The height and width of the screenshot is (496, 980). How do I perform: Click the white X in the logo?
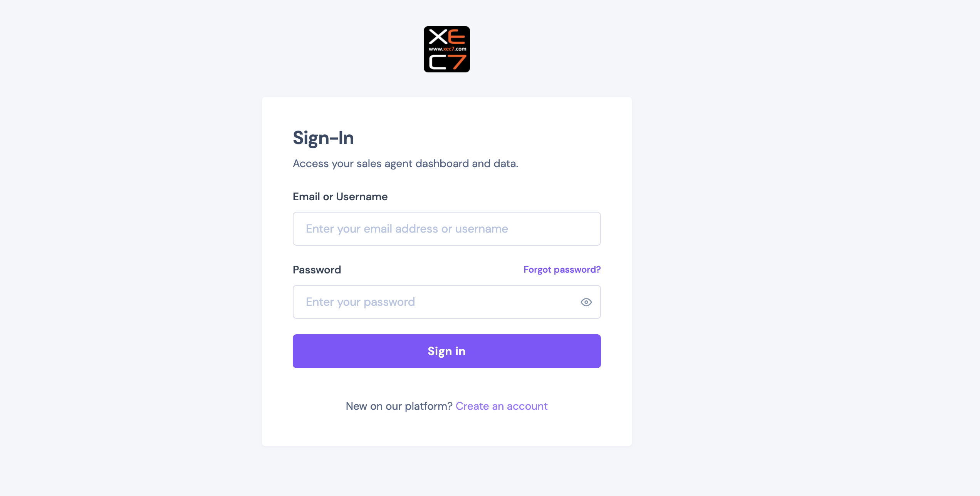(x=438, y=37)
